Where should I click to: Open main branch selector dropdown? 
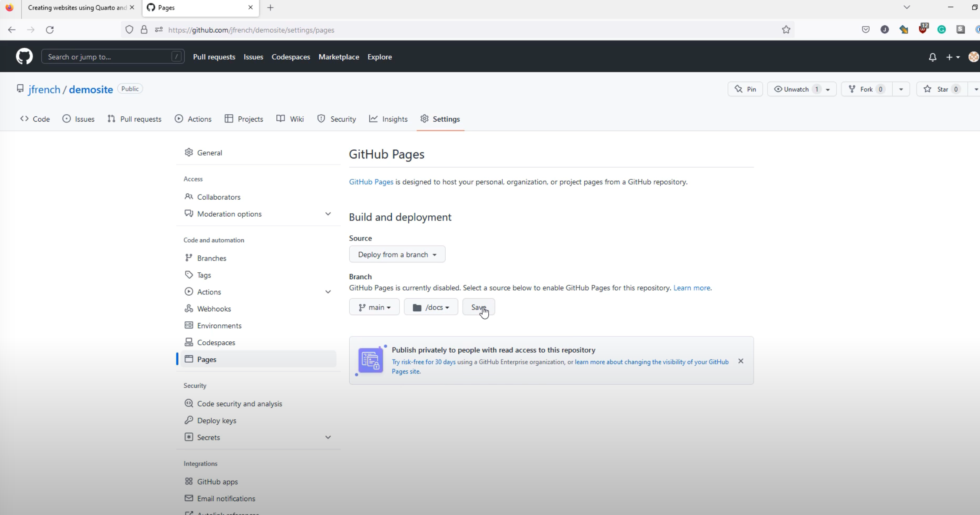tap(374, 307)
